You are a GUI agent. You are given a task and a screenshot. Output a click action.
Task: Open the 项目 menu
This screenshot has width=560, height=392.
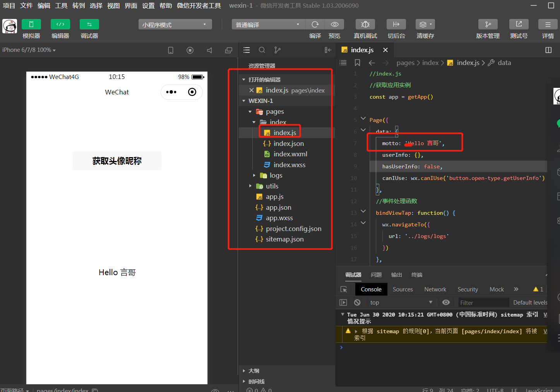(9, 5)
